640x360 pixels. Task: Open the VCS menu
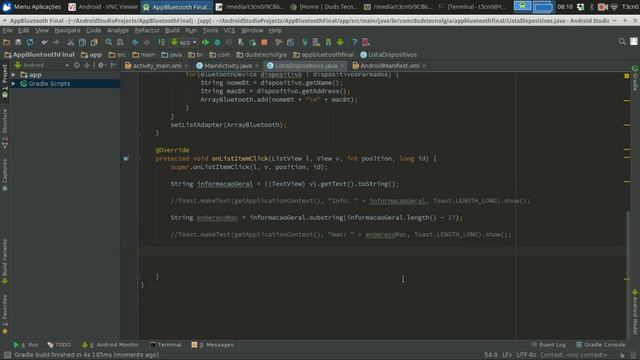pos(229,31)
